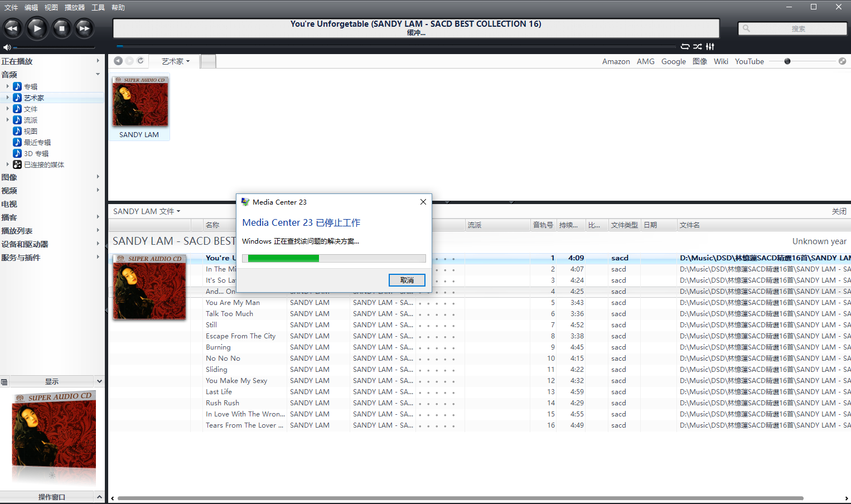Open the 播放器 menu

[x=75, y=7]
